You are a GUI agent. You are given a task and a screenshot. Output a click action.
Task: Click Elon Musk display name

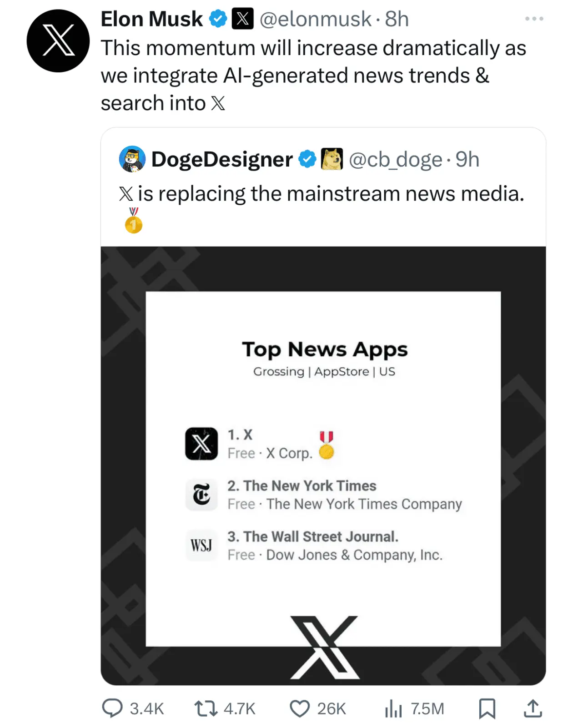tap(152, 19)
